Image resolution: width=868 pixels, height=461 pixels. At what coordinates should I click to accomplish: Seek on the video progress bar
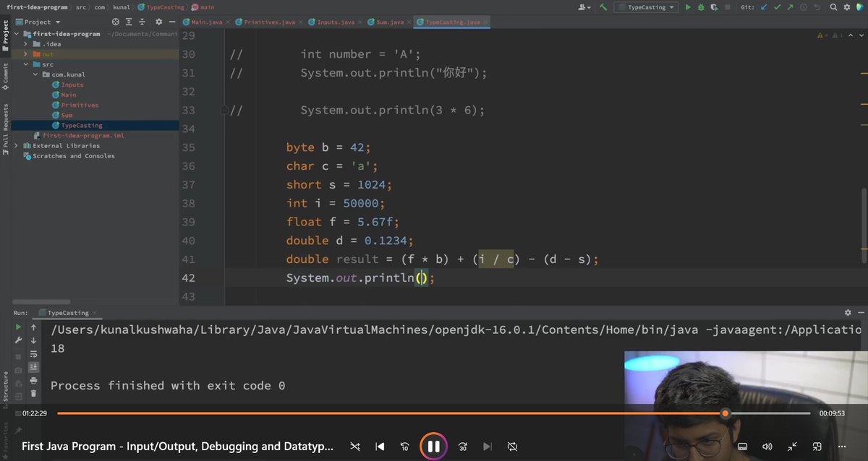(x=434, y=413)
